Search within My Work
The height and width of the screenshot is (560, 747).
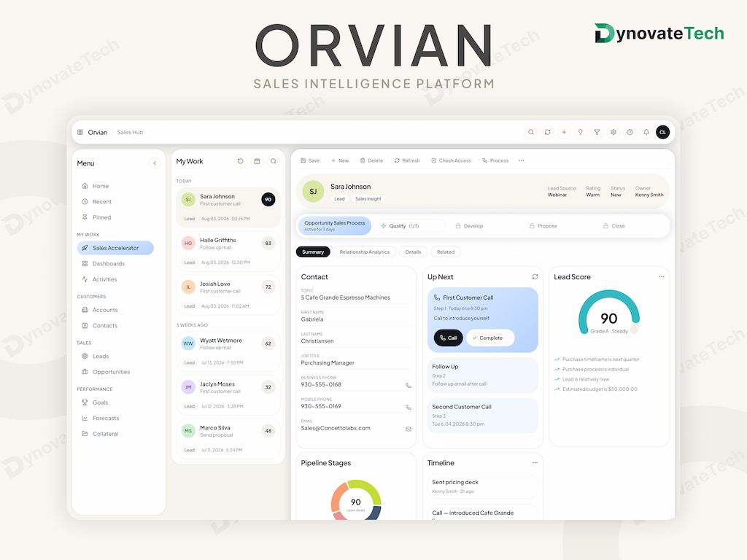(x=274, y=161)
